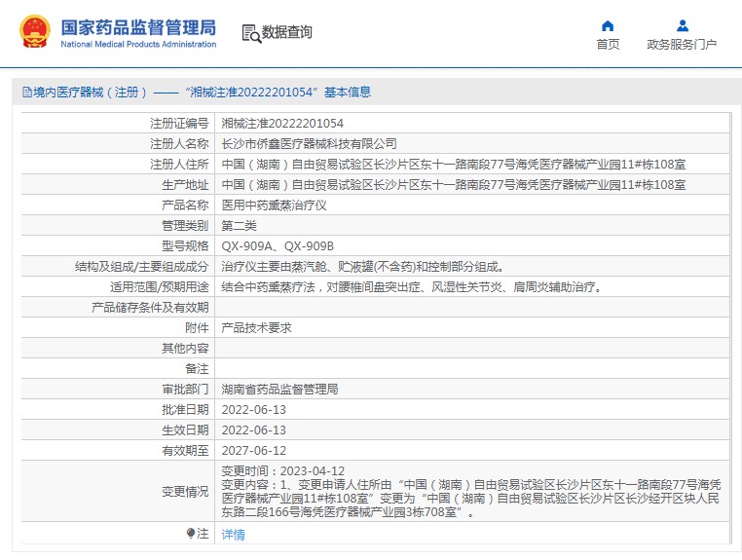The height and width of the screenshot is (560, 742).
Task: Select product name 医用中药熏蒸治疗仪
Action: pyautogui.click(x=274, y=205)
